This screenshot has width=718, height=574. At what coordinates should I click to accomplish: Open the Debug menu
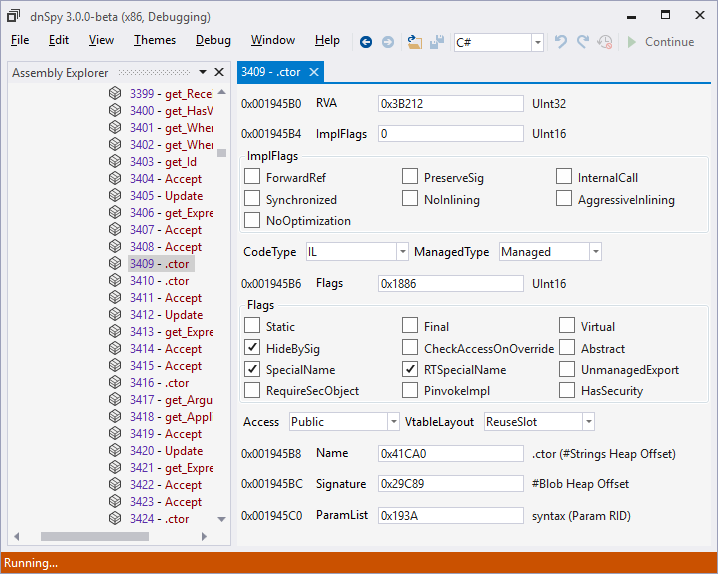point(213,41)
